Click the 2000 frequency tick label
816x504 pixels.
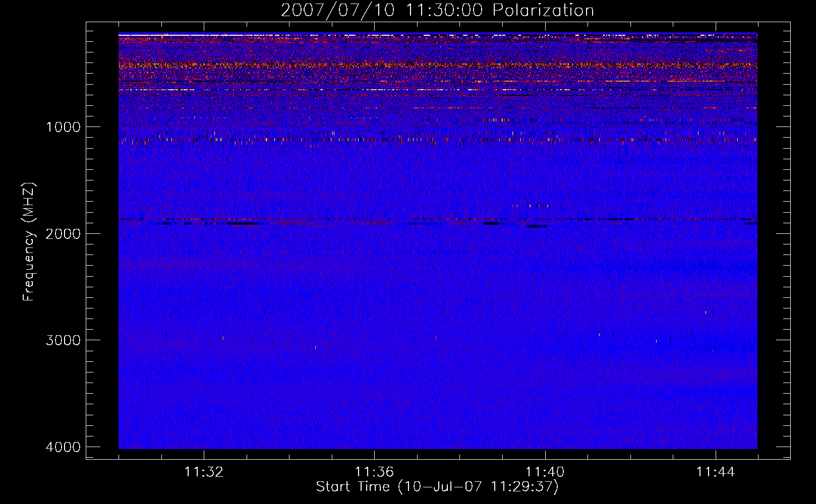pos(63,234)
